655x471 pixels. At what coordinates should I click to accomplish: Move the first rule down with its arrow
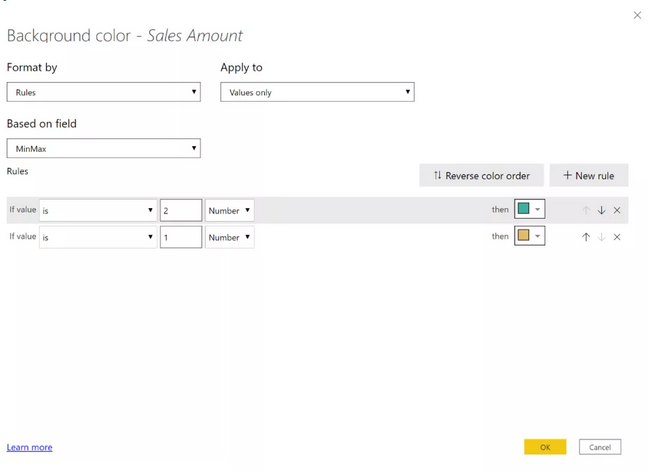pos(601,210)
